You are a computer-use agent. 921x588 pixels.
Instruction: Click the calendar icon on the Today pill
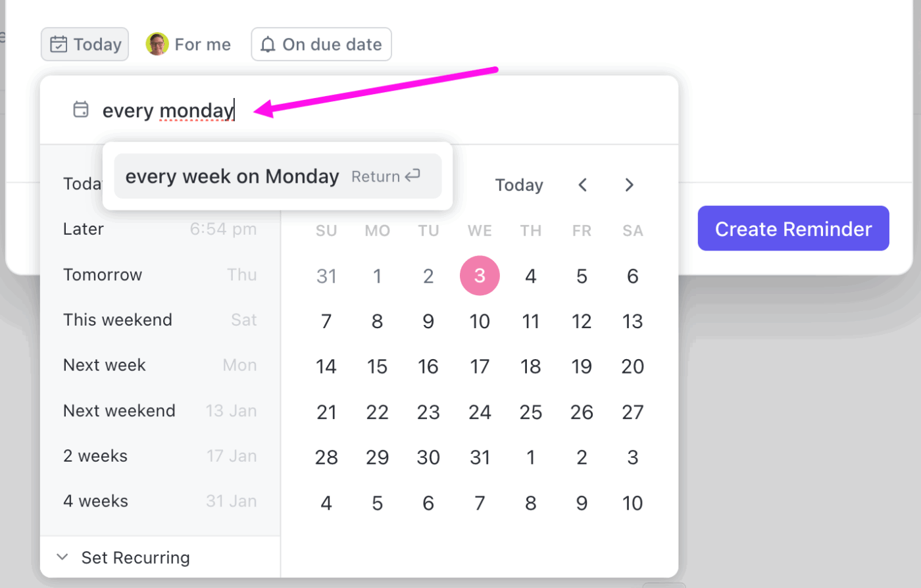click(59, 44)
